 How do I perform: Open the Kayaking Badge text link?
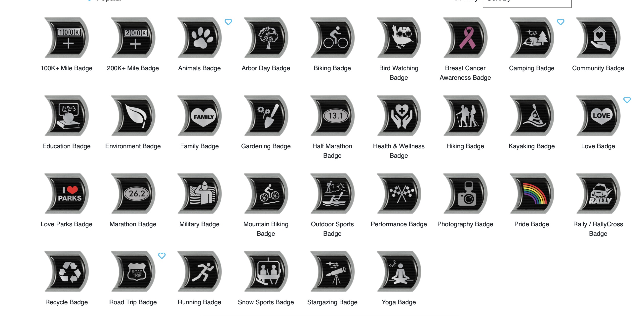[531, 146]
